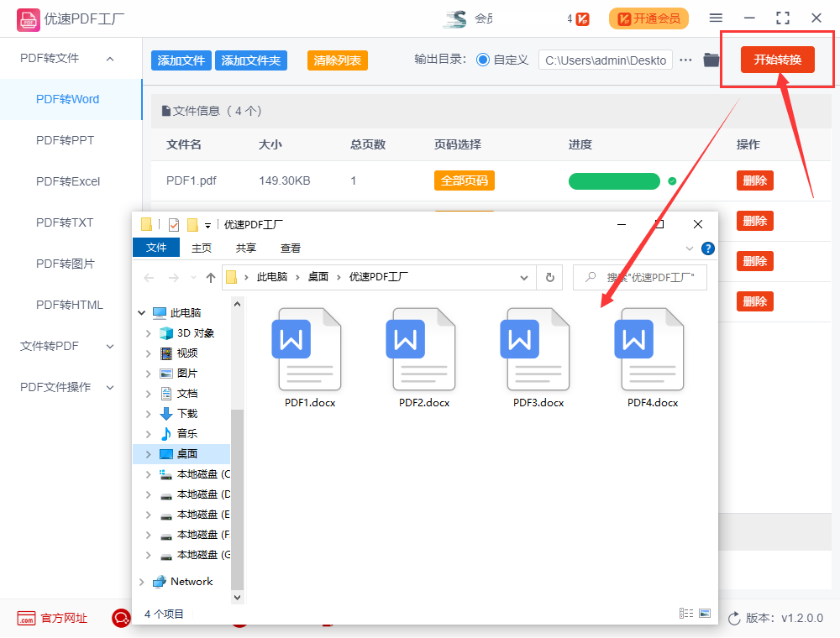The height and width of the screenshot is (638, 840).
Task: Click the 官方网址 icon at bottom left
Action: tap(25, 618)
